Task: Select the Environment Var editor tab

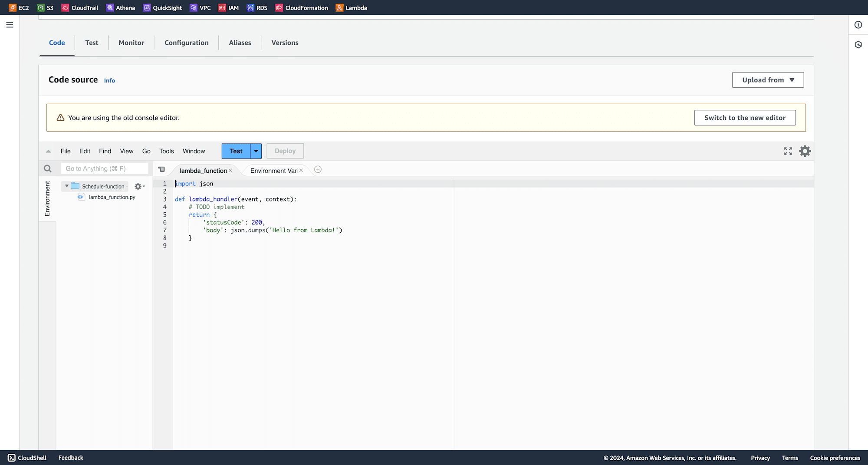Action: click(273, 171)
